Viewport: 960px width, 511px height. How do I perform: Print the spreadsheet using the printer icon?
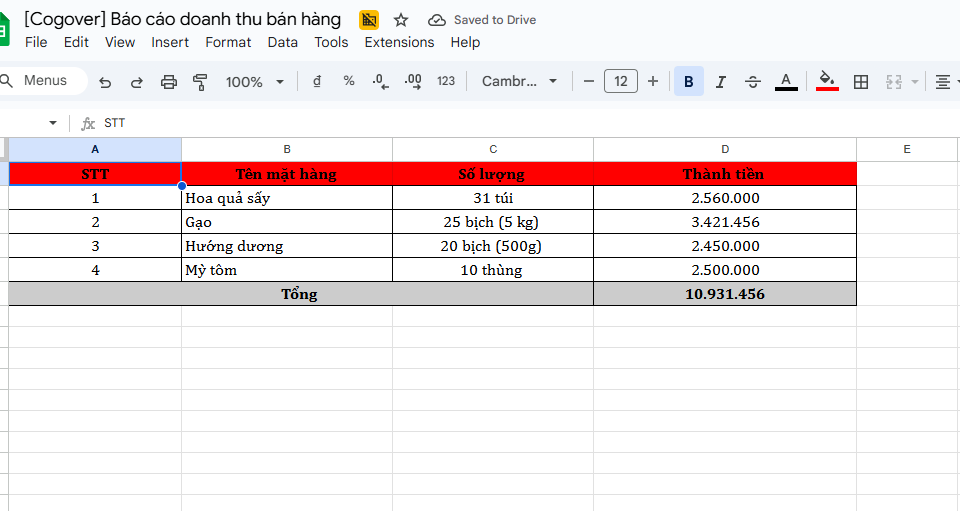pos(168,82)
